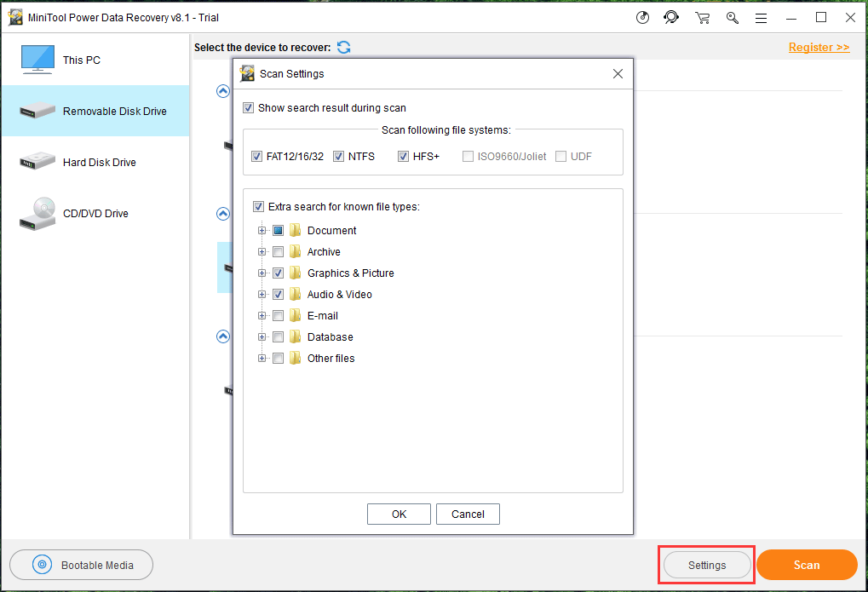
Task: Open the hamburger menu in title bar
Action: [x=761, y=17]
